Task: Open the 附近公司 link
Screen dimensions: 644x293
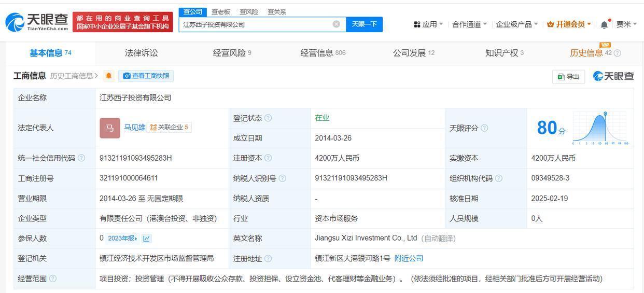Action: (x=409, y=258)
